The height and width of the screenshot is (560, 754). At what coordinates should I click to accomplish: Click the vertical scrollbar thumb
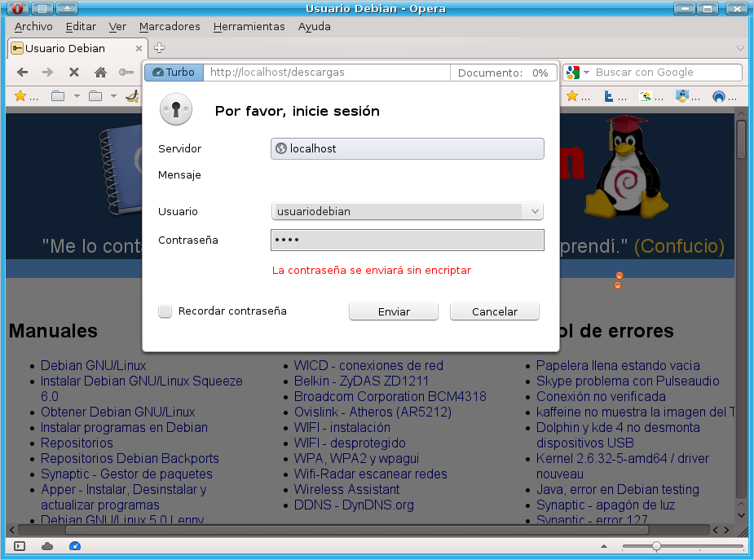click(x=741, y=139)
